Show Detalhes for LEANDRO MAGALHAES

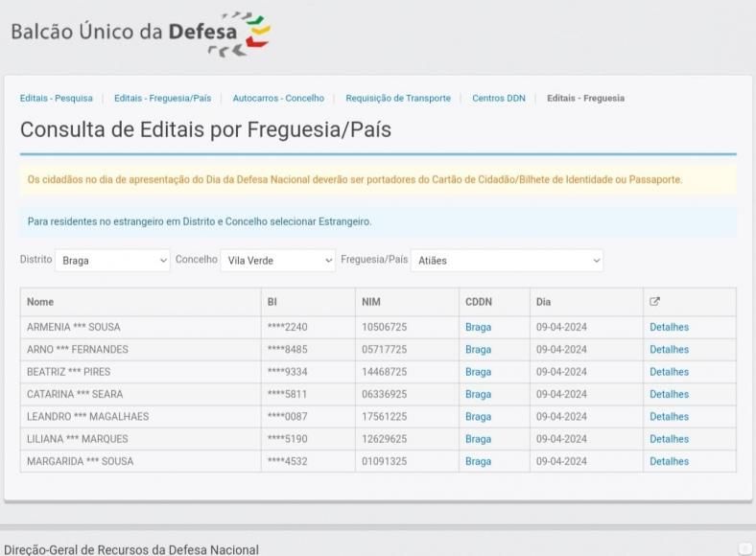tap(669, 416)
